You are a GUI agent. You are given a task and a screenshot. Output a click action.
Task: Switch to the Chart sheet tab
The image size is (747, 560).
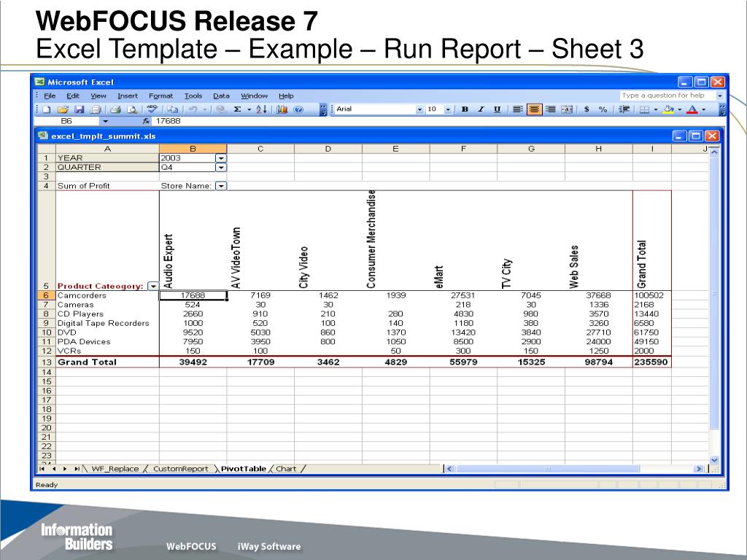tap(286, 469)
